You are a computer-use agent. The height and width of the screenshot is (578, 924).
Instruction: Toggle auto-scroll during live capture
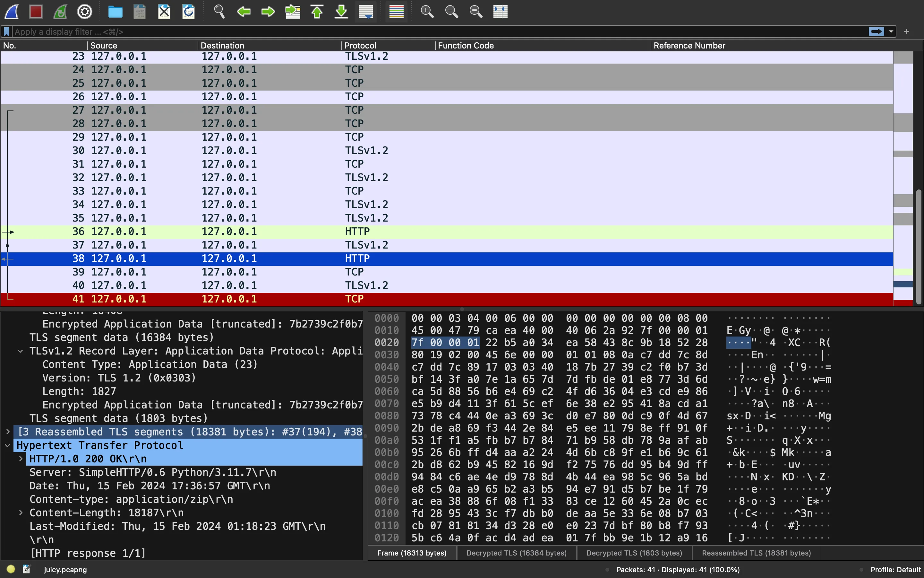point(366,12)
